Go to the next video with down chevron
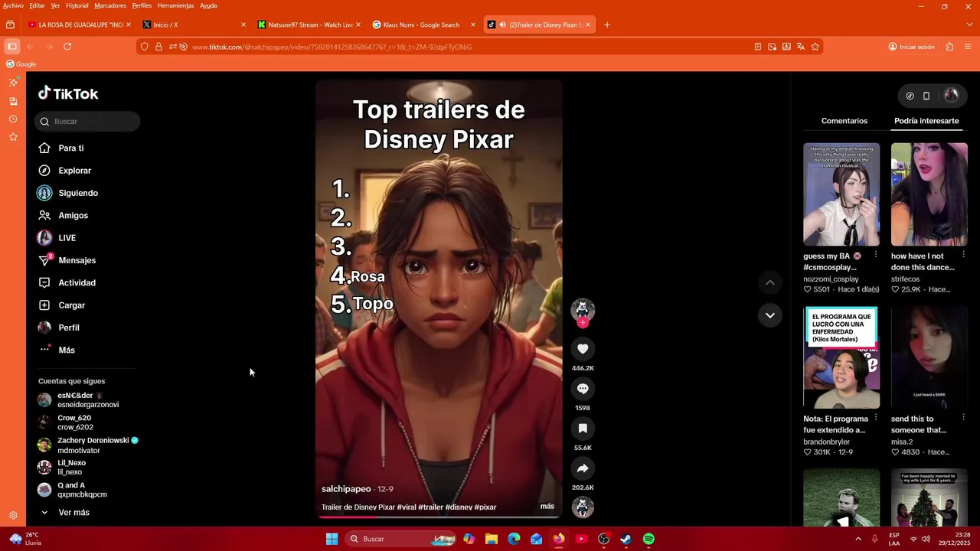 coord(770,315)
